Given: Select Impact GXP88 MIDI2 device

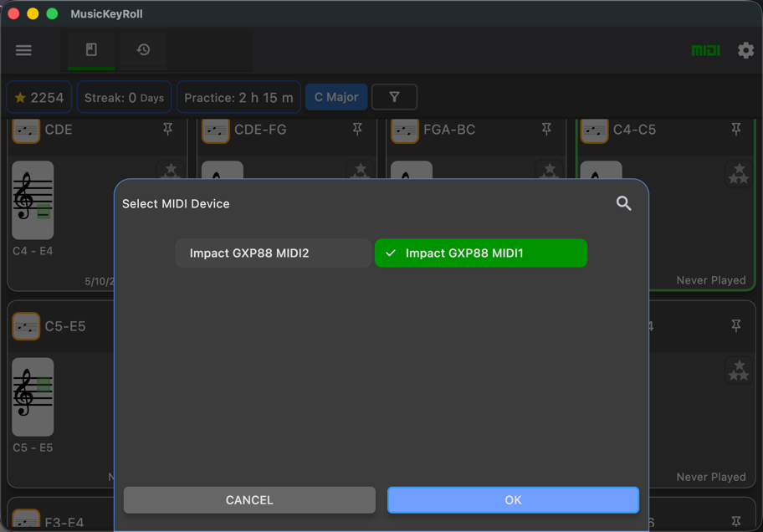Looking at the screenshot, I should click(x=274, y=253).
